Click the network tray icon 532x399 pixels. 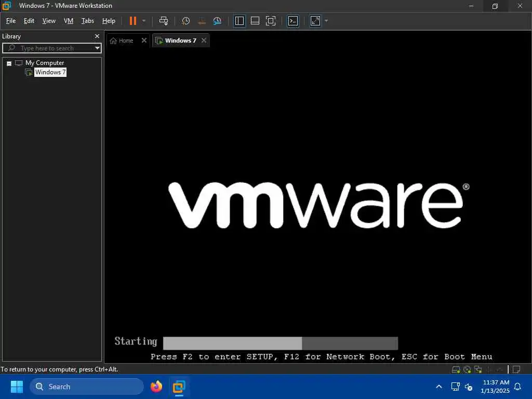[455, 387]
